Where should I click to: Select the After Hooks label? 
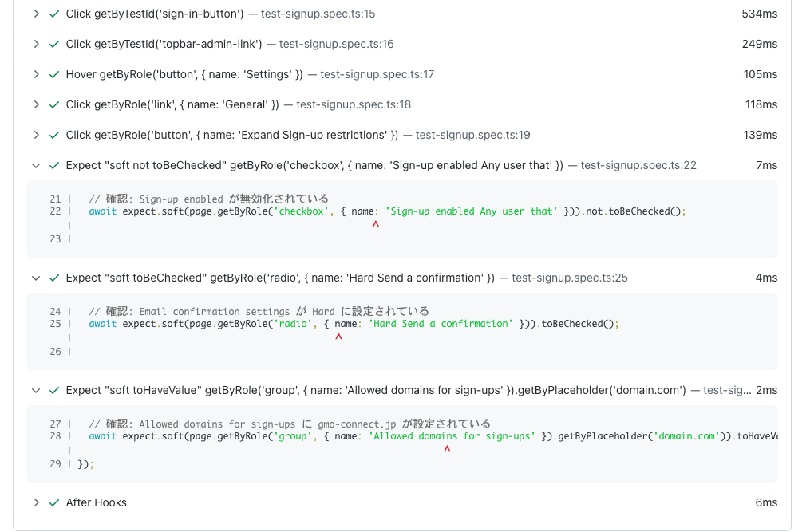point(96,502)
